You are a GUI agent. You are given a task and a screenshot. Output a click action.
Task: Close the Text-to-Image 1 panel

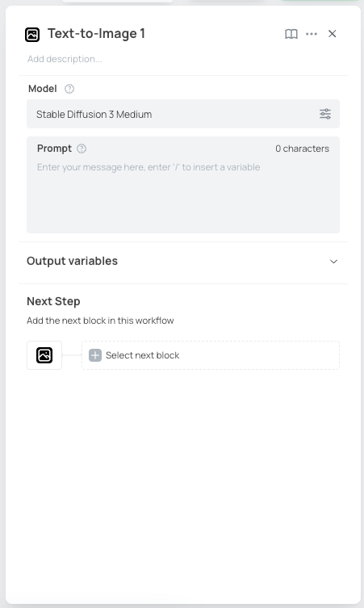(x=333, y=34)
